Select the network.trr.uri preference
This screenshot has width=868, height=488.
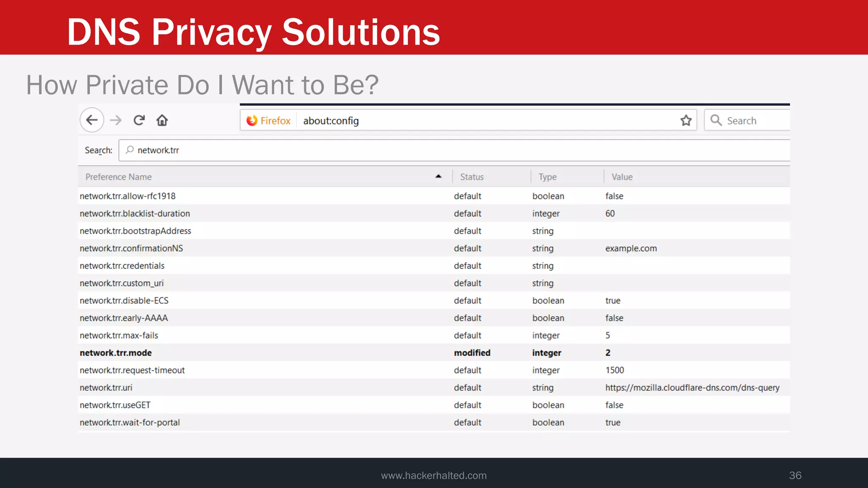click(434, 387)
